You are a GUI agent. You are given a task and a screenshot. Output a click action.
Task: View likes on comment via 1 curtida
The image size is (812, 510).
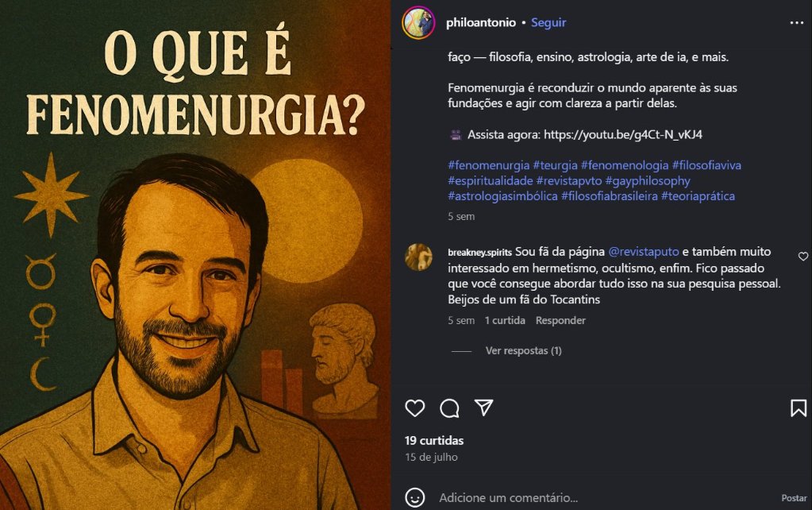pos(505,321)
